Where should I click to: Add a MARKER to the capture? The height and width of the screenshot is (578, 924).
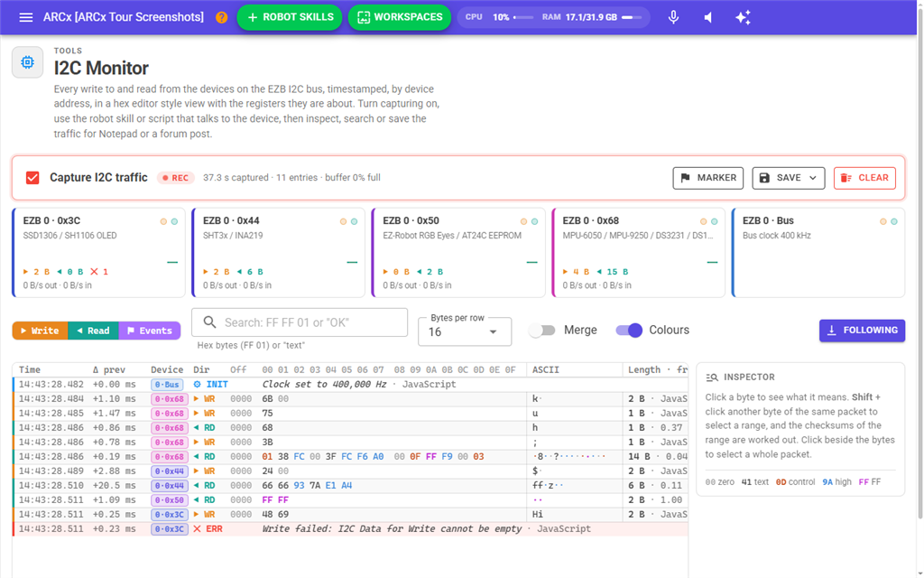(708, 178)
